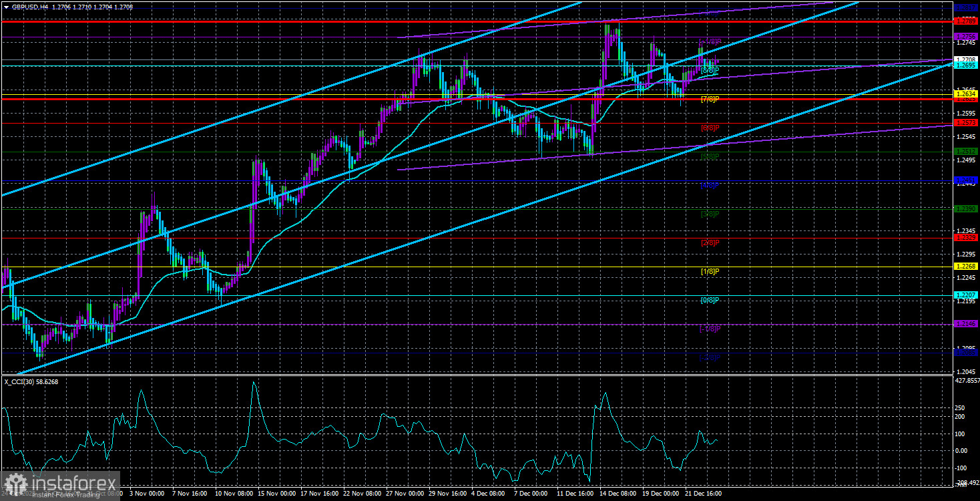Click the [7/8]P Murray level label
Image resolution: width=980 pixels, height=501 pixels.
(x=710, y=99)
